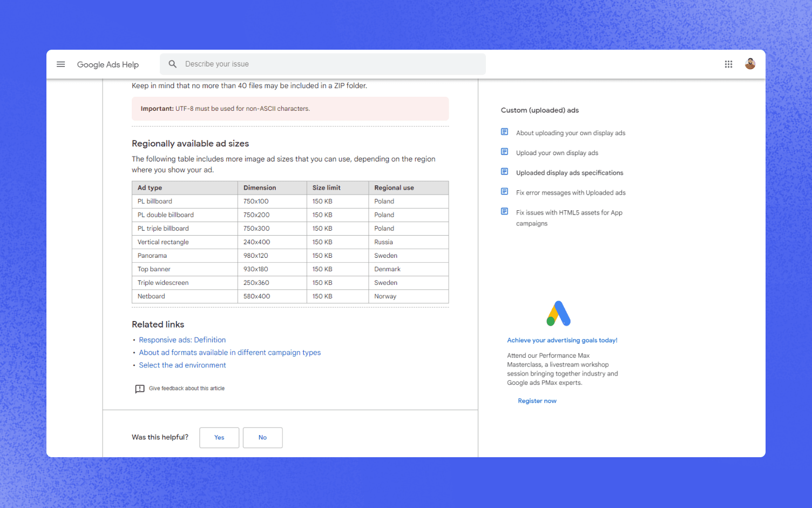Open the account profile avatar
This screenshot has height=508, width=812.
tap(750, 64)
